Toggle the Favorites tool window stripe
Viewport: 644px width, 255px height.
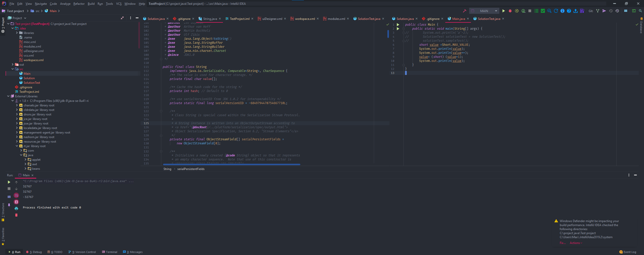tap(3, 236)
